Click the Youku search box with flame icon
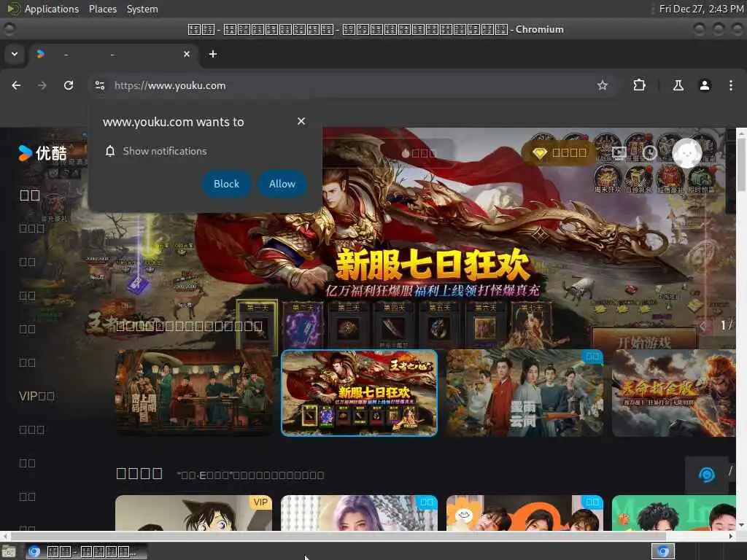The width and height of the screenshot is (747, 560). pos(388,153)
